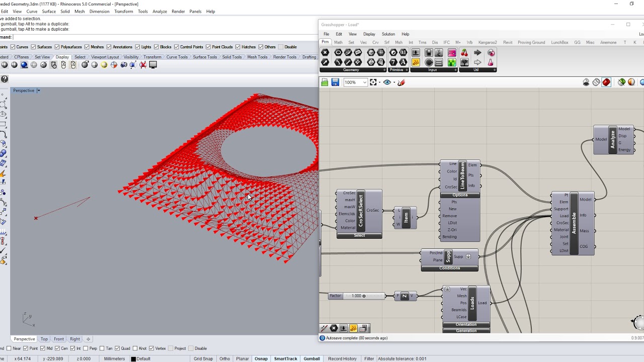The image size is (644, 362).
Task: Toggle the Ortho status bar button
Action: point(224,358)
